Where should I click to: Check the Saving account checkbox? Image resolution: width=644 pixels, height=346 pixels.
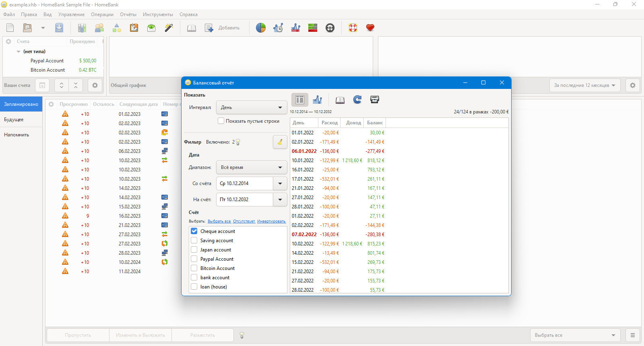[194, 241]
